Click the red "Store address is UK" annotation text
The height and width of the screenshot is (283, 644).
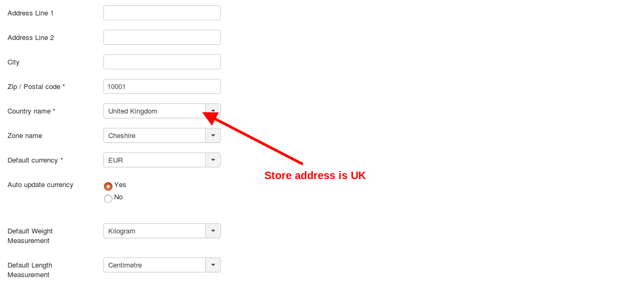(315, 175)
